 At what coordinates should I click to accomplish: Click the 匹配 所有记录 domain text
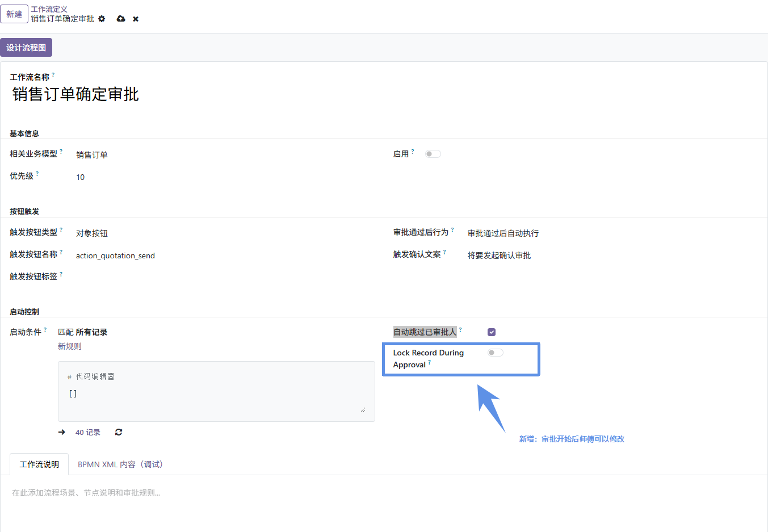click(83, 332)
